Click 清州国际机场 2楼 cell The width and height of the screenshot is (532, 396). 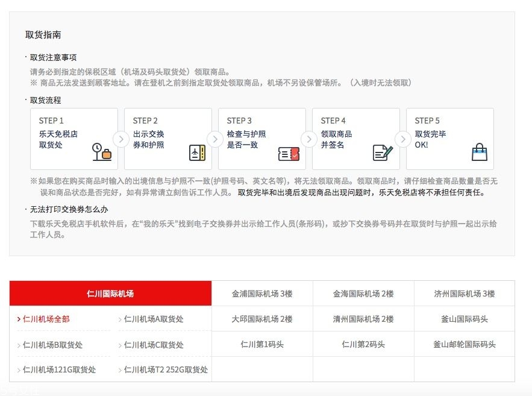363,318
